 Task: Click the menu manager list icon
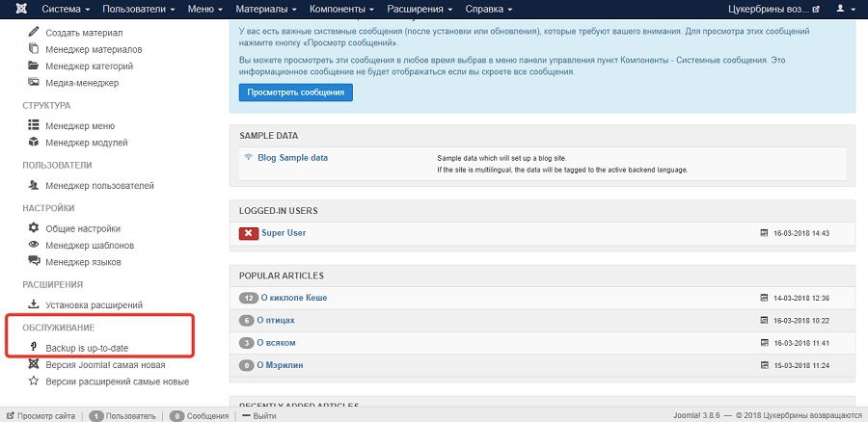[x=34, y=125]
